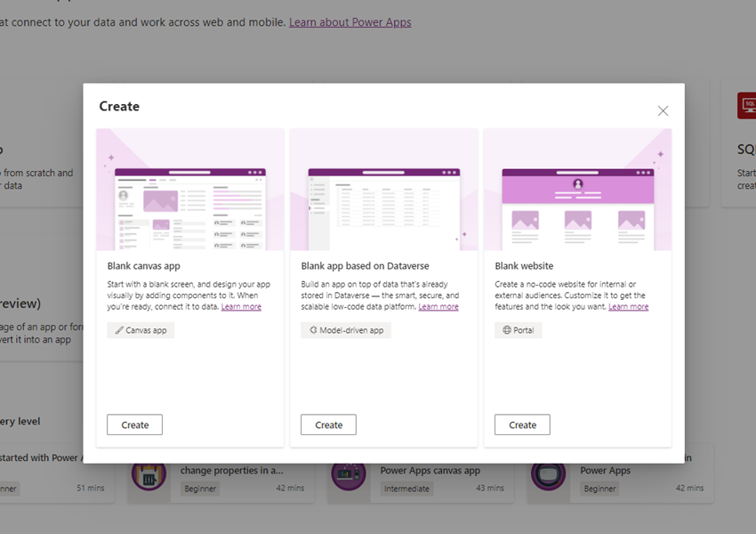
Task: Select the Canvas app badge with pencil icon
Action: pyautogui.click(x=141, y=329)
